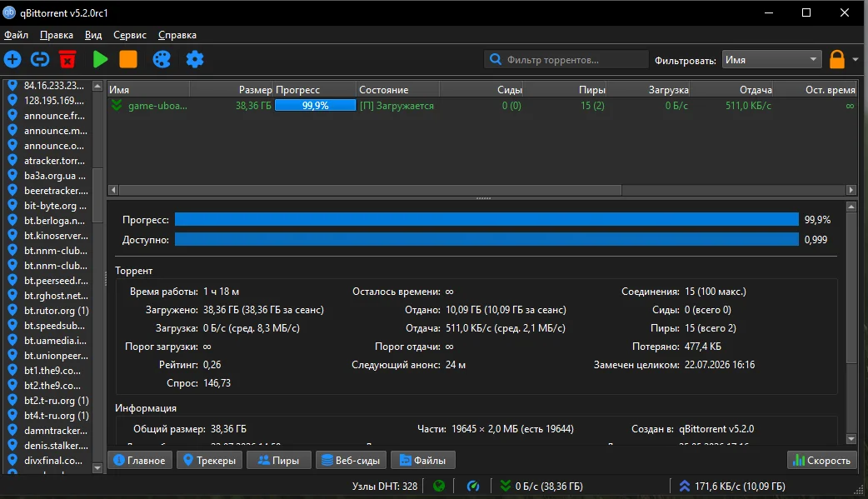
Task: Click the details panel scroll up arrow
Action: (x=851, y=207)
